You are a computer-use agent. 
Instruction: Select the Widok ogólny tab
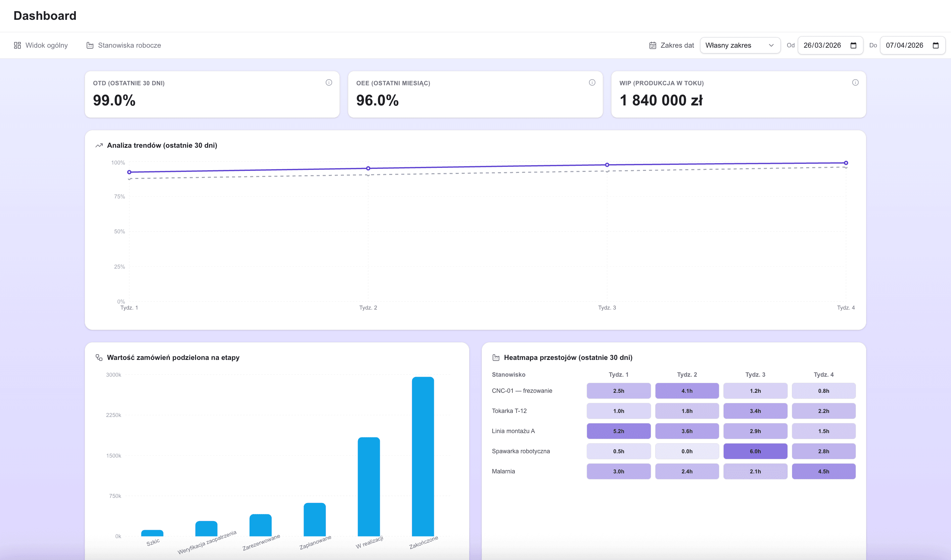coord(46,45)
